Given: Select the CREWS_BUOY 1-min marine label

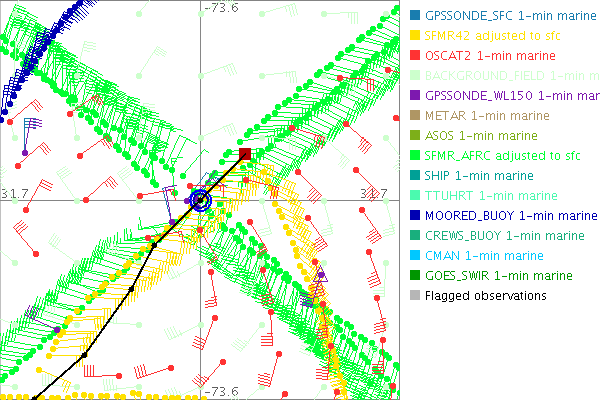Looking at the screenshot, I should [504, 236].
